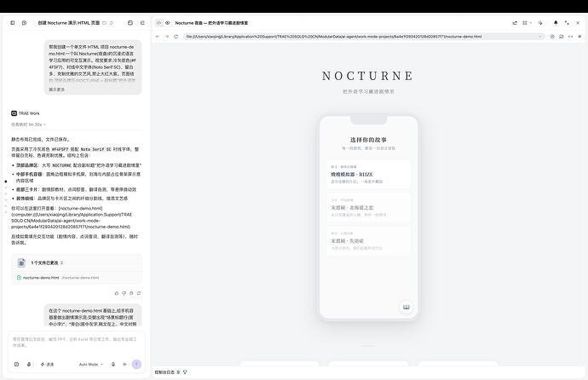Open the book icon in phone mockup
Viewport: 588px width, 380px height.
[x=406, y=307]
